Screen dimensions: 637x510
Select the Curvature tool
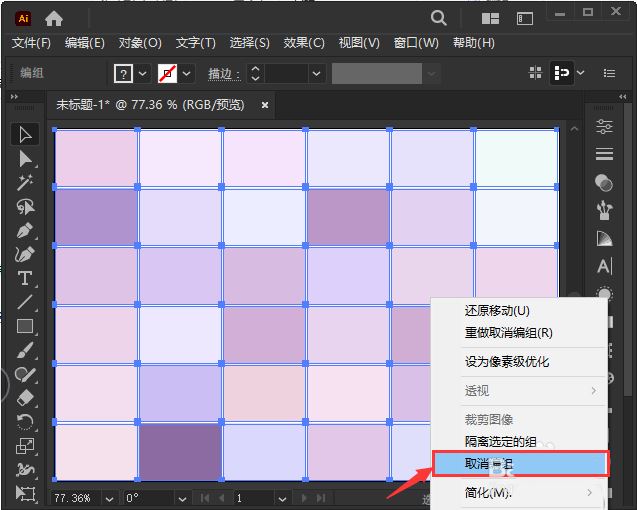click(x=25, y=255)
